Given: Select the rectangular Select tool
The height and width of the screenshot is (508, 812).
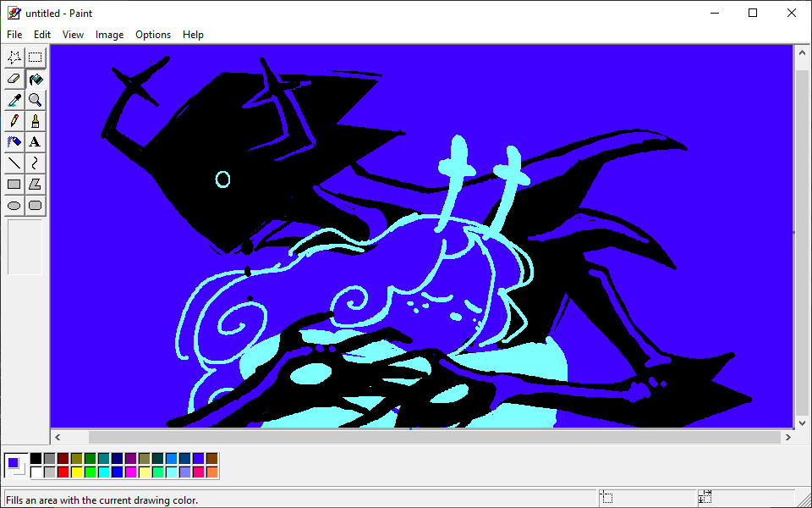Looking at the screenshot, I should pyautogui.click(x=36, y=57).
